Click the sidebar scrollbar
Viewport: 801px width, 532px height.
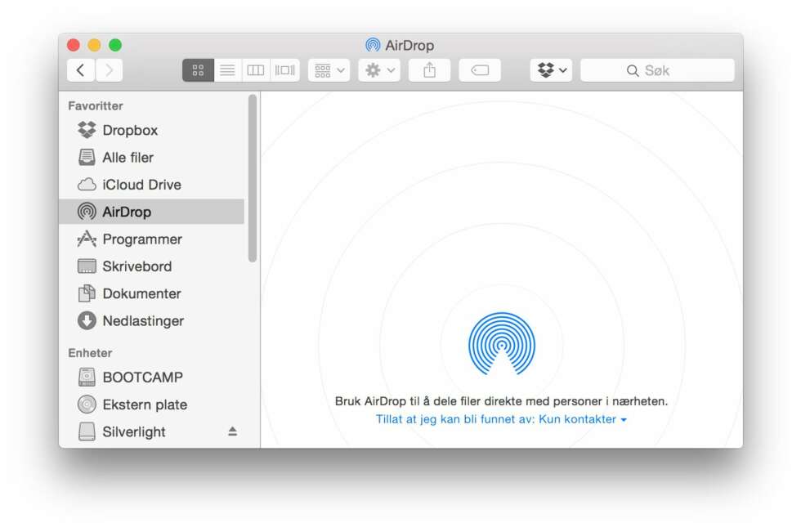tap(253, 178)
